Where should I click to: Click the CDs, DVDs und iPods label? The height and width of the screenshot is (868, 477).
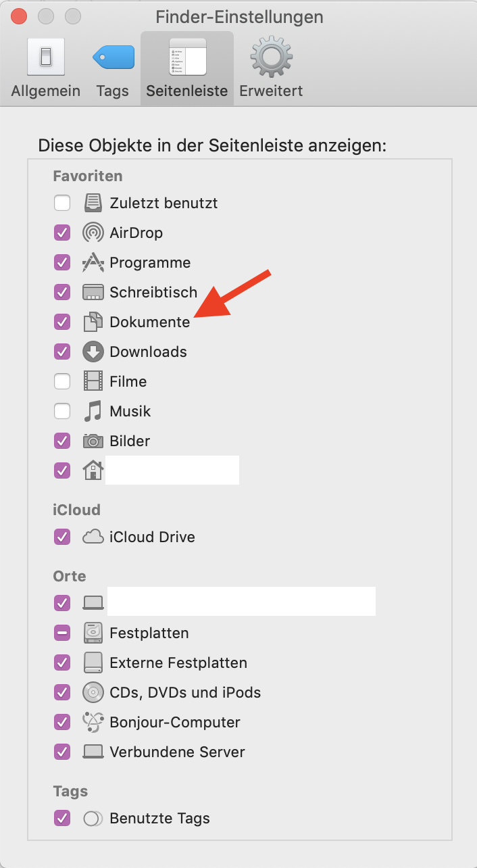tap(185, 692)
